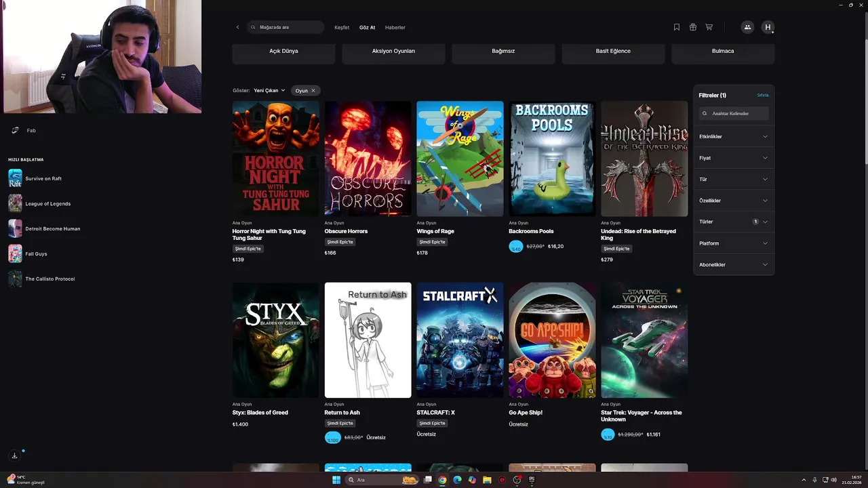
Task: Open Google Chrome from the taskbar
Action: (442, 480)
